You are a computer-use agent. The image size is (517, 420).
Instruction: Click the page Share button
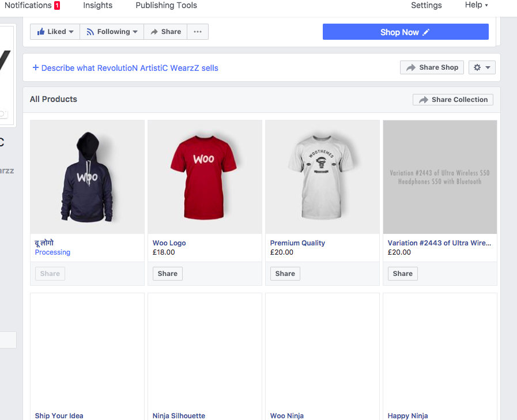(165, 32)
